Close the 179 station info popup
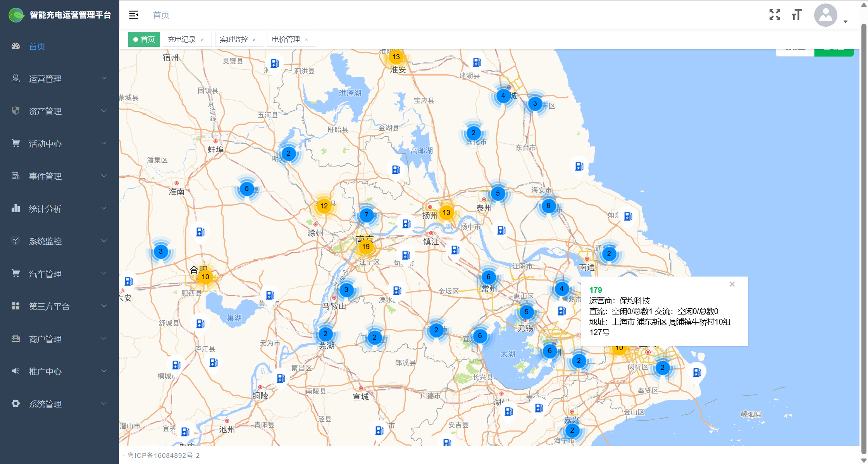868x464 pixels. tap(732, 284)
